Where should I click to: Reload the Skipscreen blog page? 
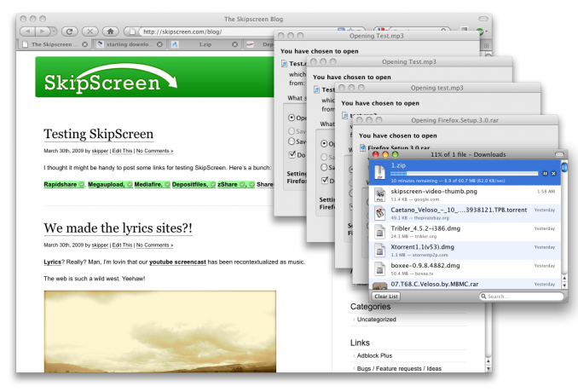[x=69, y=32]
